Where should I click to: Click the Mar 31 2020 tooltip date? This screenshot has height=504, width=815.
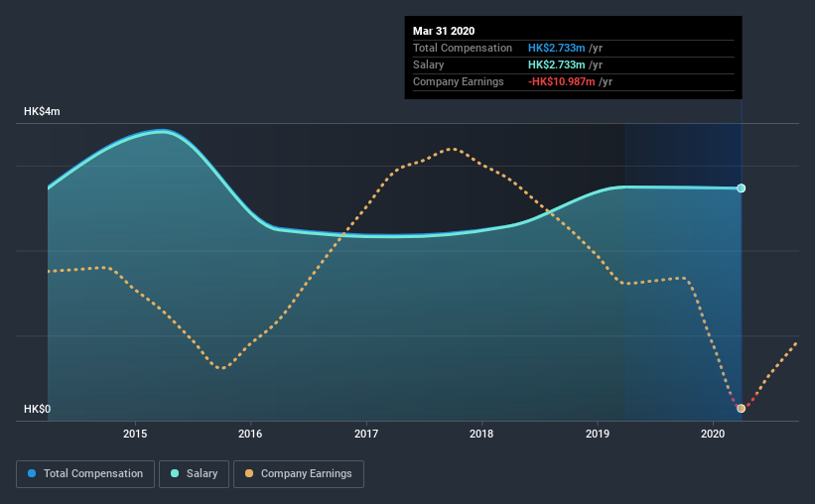(444, 31)
